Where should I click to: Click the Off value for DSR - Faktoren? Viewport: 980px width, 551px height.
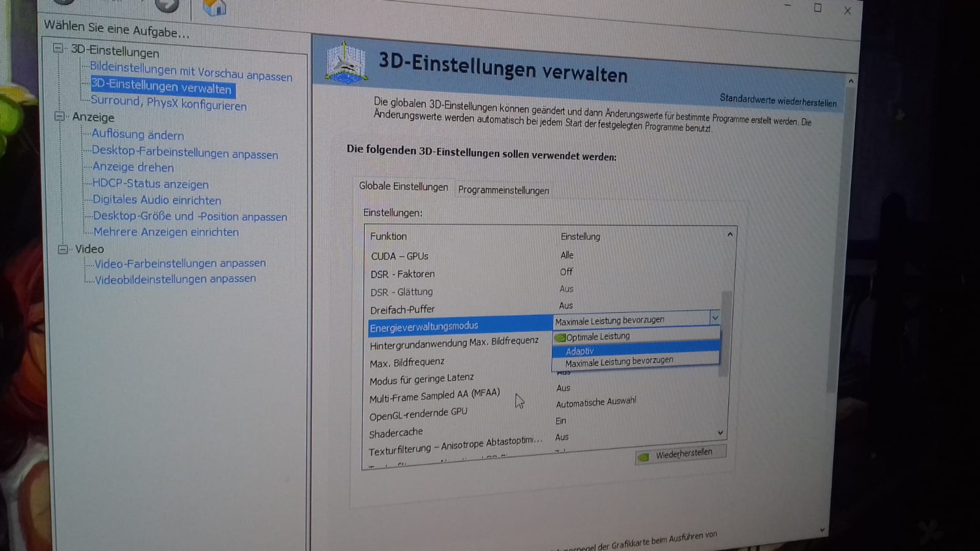pos(567,271)
